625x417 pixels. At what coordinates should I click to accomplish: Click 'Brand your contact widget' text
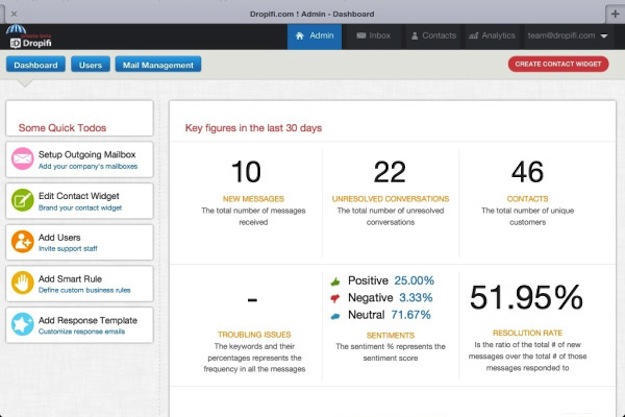click(80, 208)
